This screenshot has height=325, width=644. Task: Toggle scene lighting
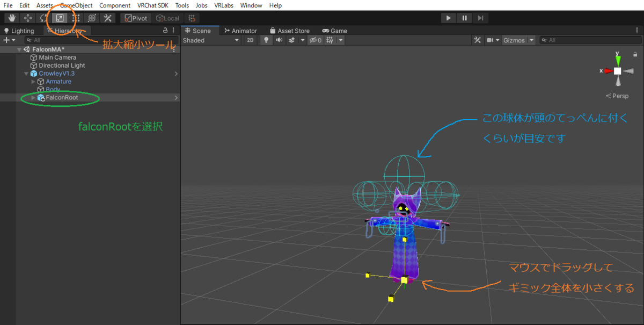pyautogui.click(x=265, y=40)
